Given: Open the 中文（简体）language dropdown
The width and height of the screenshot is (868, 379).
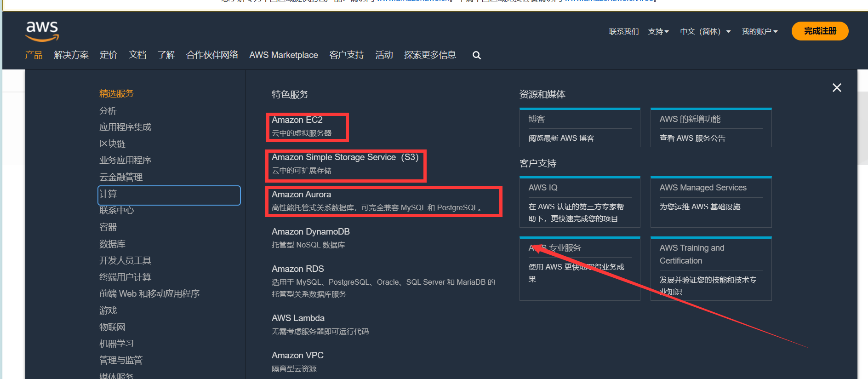Looking at the screenshot, I should pos(705,31).
